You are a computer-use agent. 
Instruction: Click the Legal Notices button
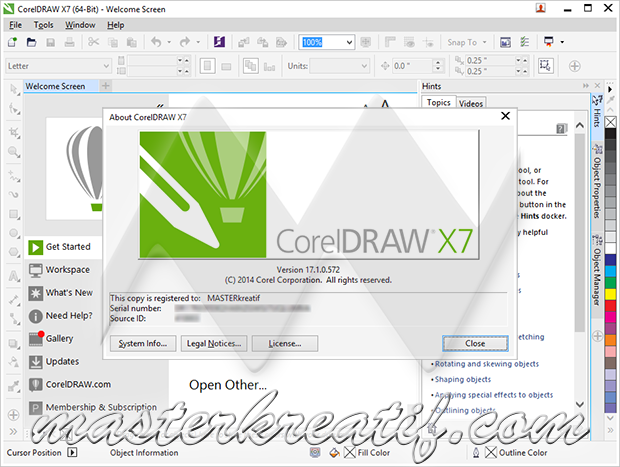pos(214,344)
